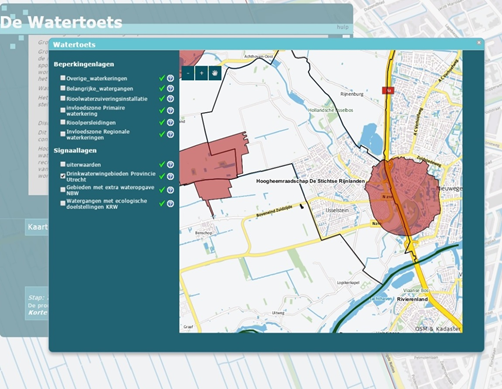The image size is (502, 389).
Task: Open info for uiterwaarden layer
Action: (x=170, y=165)
